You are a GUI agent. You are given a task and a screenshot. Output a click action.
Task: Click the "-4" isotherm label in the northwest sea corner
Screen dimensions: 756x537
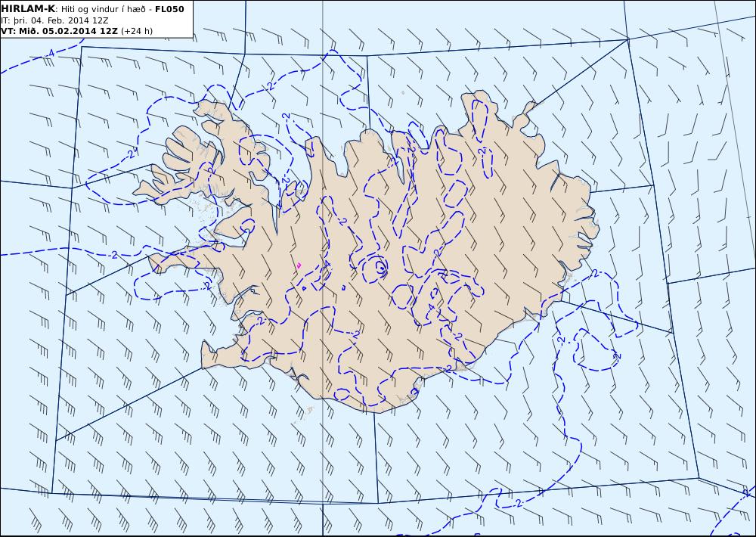[51, 54]
